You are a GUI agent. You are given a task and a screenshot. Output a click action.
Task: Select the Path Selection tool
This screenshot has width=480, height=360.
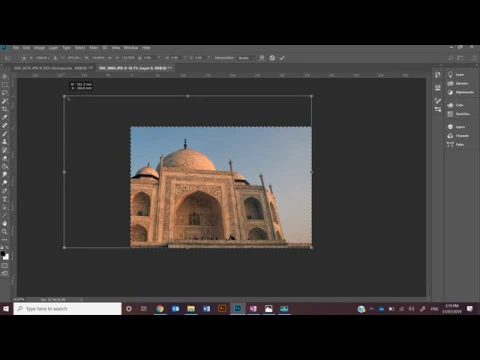click(5, 207)
